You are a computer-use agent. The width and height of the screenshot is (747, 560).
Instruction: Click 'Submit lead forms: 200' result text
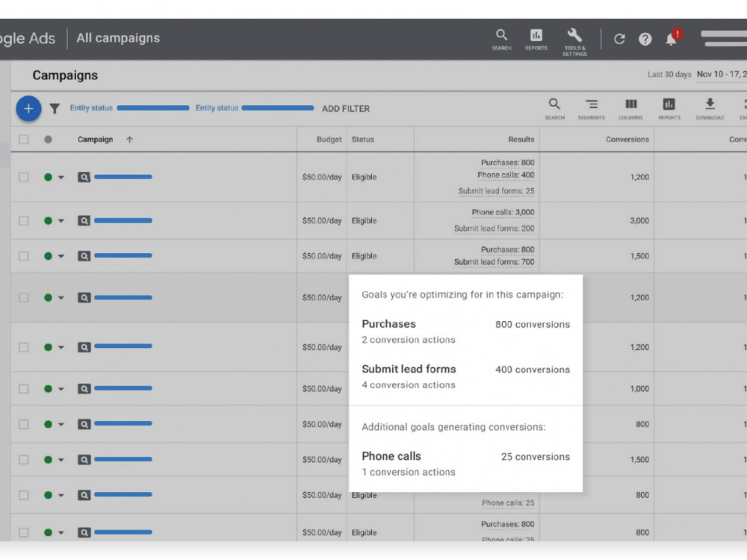coord(494,228)
